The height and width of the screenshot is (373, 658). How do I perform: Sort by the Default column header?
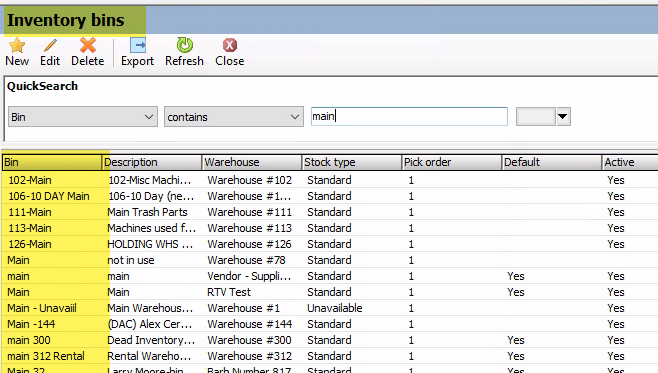[551, 162]
